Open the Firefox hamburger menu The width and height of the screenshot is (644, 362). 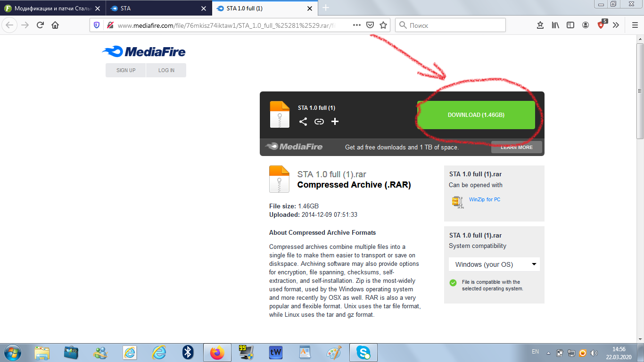(635, 25)
